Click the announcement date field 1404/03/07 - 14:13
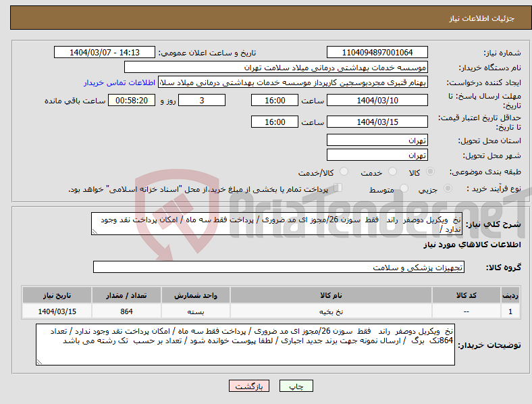Screen dimensions: 532x404 (x=105, y=52)
